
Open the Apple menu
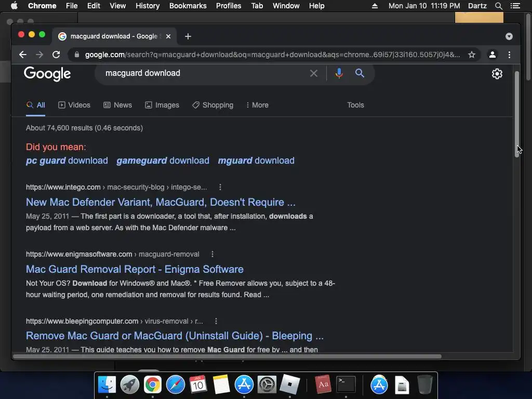(x=14, y=6)
